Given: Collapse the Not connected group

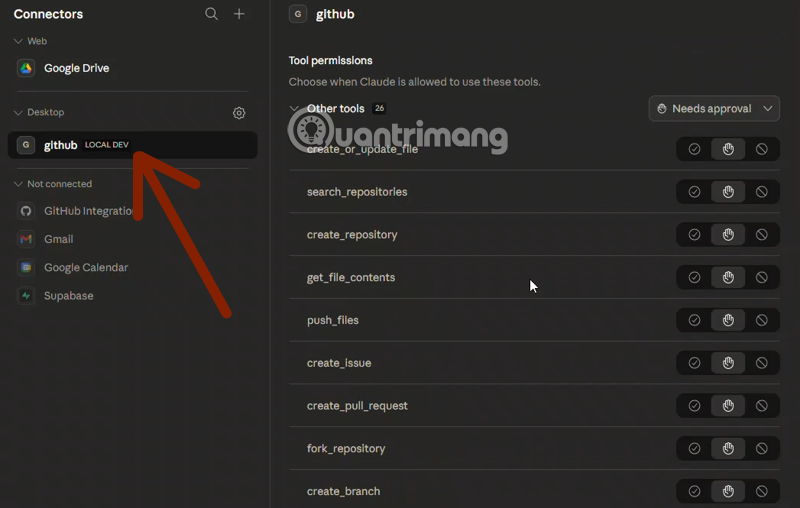Looking at the screenshot, I should 18,184.
